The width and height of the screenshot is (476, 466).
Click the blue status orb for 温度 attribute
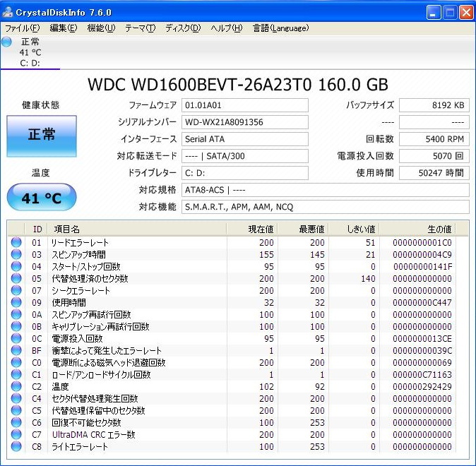16,387
